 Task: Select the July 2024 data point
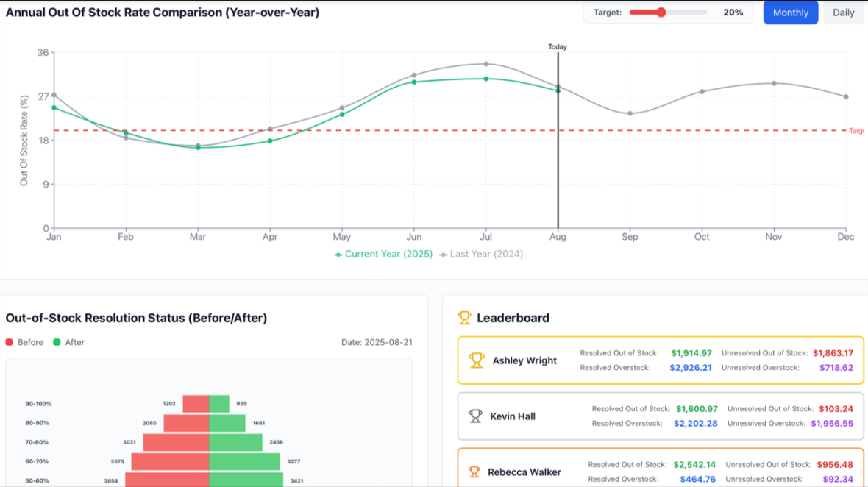tap(485, 64)
